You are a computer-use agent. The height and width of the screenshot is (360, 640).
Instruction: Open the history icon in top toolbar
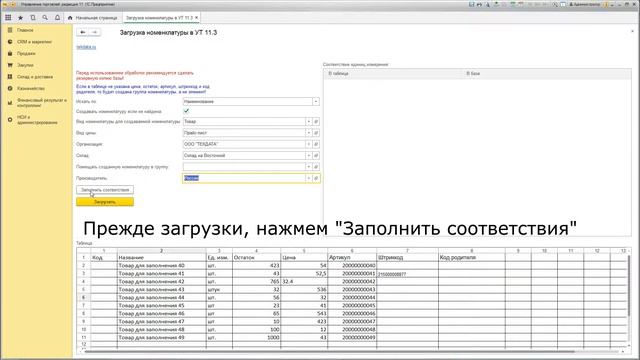point(33,18)
